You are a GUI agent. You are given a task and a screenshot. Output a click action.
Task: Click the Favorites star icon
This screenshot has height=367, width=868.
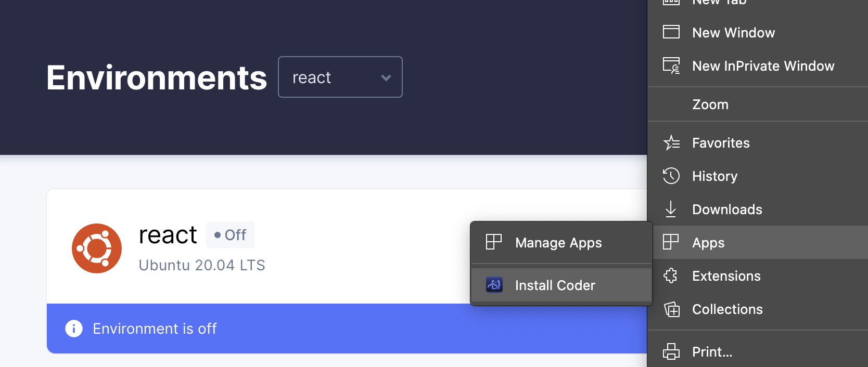tap(671, 142)
